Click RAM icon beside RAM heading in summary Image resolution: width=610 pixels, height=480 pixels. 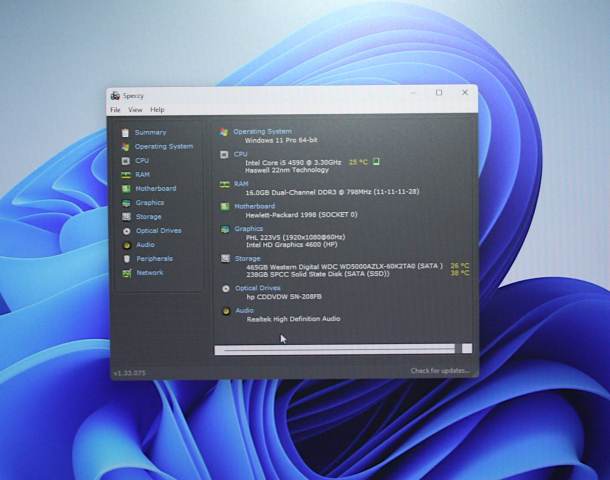[x=224, y=184]
